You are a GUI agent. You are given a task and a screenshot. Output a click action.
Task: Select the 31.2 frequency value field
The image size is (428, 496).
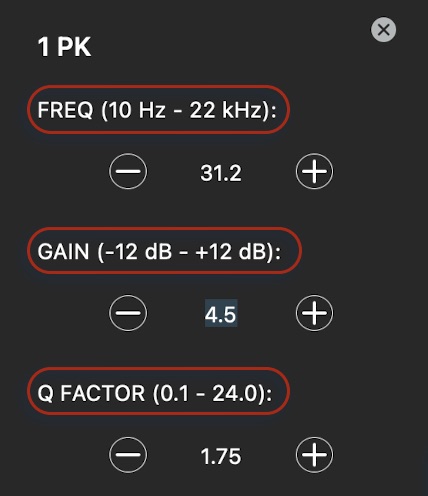[x=221, y=173]
